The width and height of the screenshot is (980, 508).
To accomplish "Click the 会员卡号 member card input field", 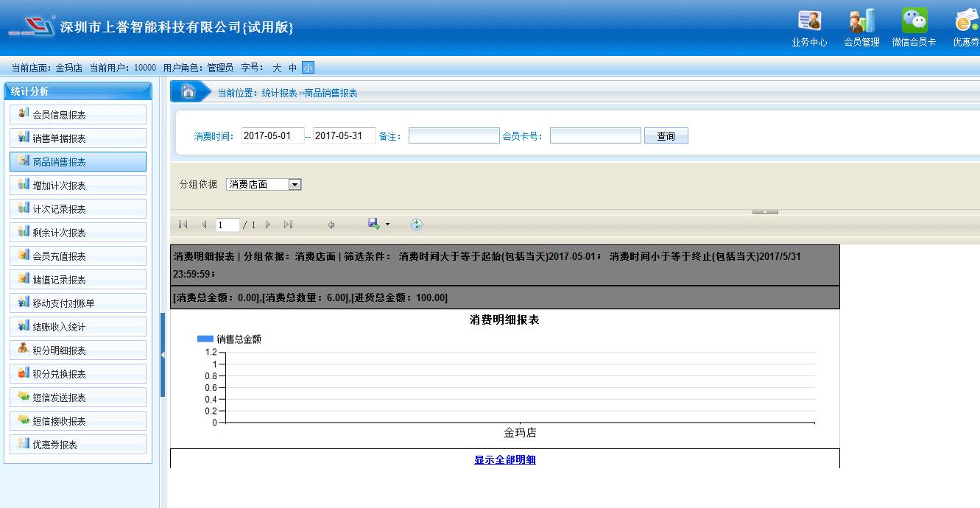I will coord(595,136).
